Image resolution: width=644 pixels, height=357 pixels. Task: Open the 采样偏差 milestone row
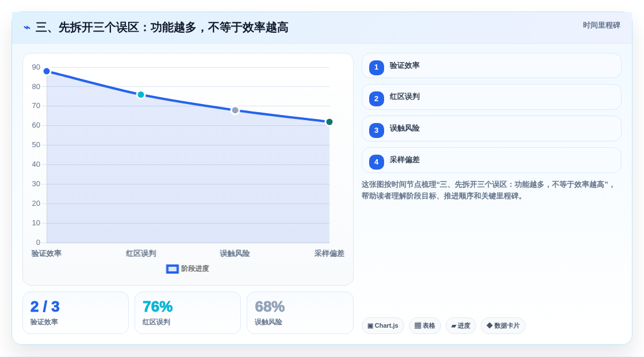491,160
